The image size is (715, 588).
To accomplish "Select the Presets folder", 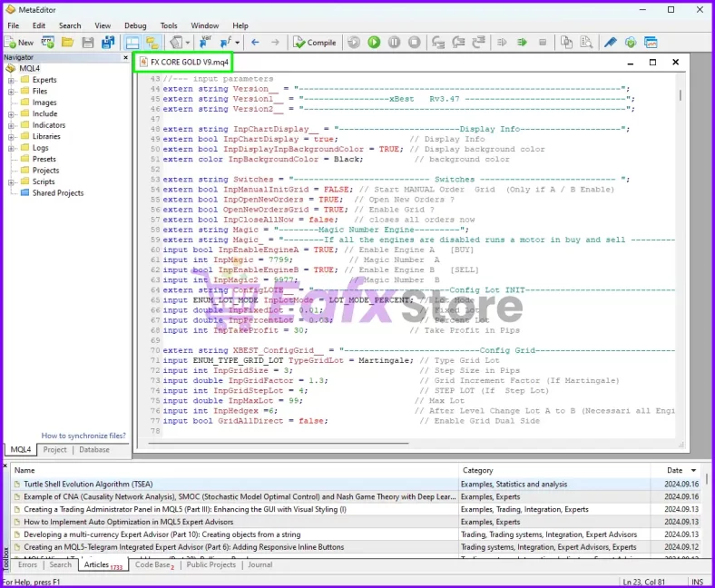I will pos(44,159).
